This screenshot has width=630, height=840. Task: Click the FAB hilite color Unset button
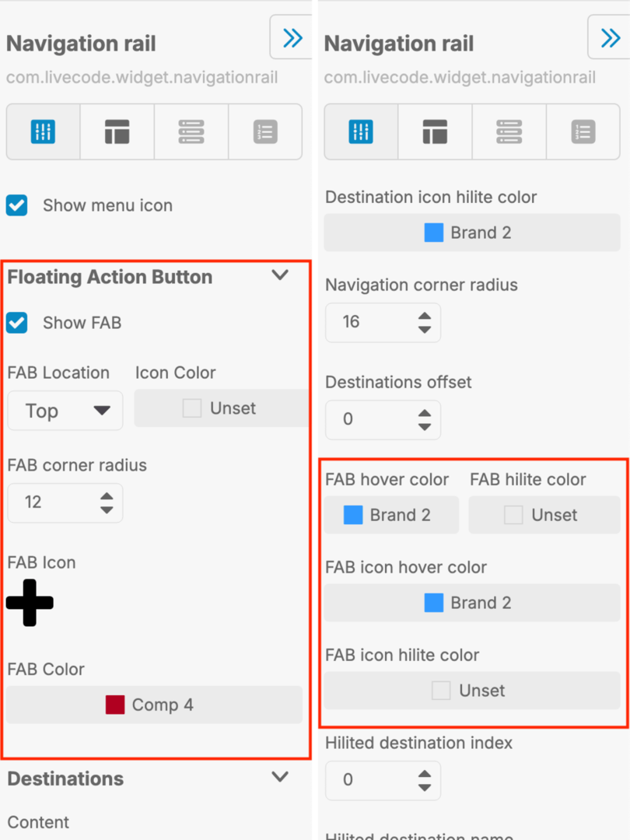click(544, 515)
